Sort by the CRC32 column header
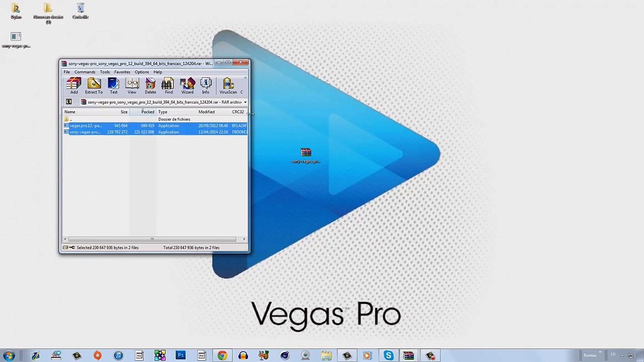This screenshot has width=644, height=362. 238,112
